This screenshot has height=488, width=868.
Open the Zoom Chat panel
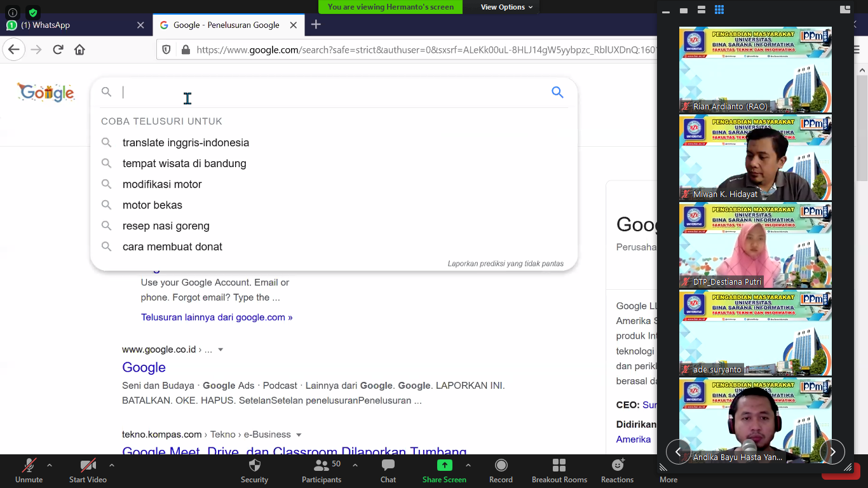388,471
